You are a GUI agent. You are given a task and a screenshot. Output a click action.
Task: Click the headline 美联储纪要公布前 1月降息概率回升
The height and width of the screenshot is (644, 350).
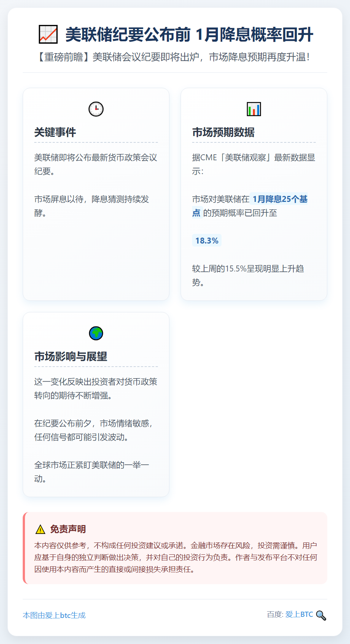[189, 35]
